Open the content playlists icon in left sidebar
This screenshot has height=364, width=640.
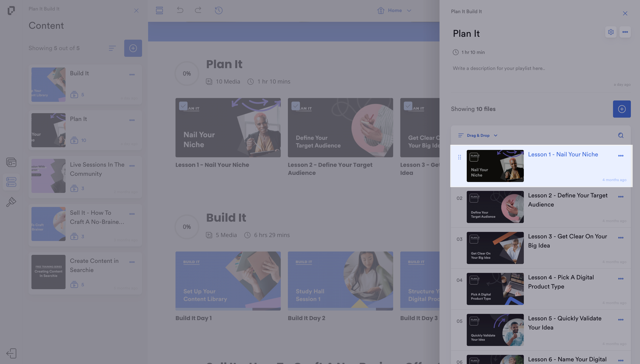point(11,182)
